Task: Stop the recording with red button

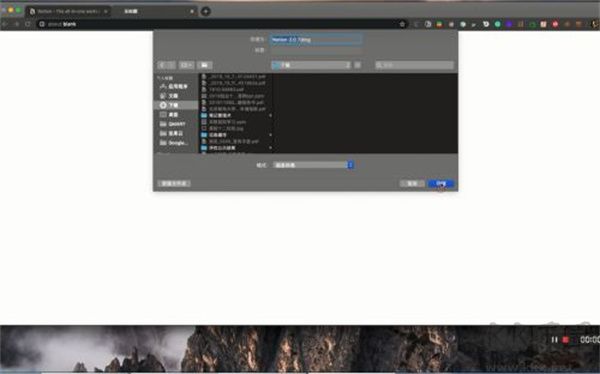Action: pos(565,340)
